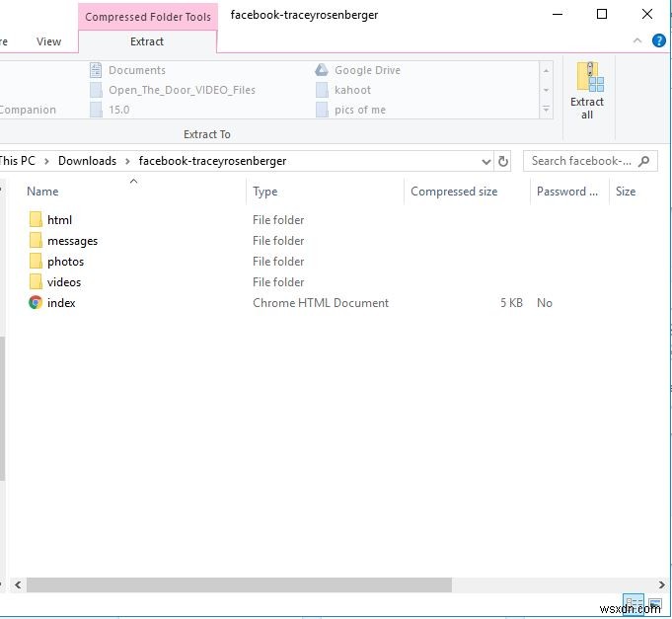The height and width of the screenshot is (619, 672).
Task: Sort by the Type column header
Action: point(264,192)
